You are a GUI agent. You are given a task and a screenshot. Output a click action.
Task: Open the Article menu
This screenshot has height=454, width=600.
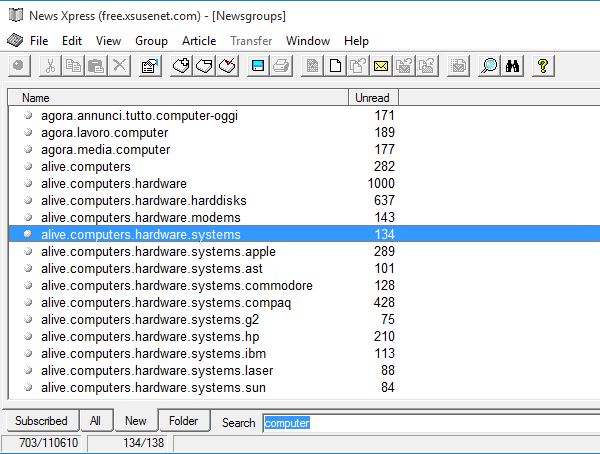(199, 41)
